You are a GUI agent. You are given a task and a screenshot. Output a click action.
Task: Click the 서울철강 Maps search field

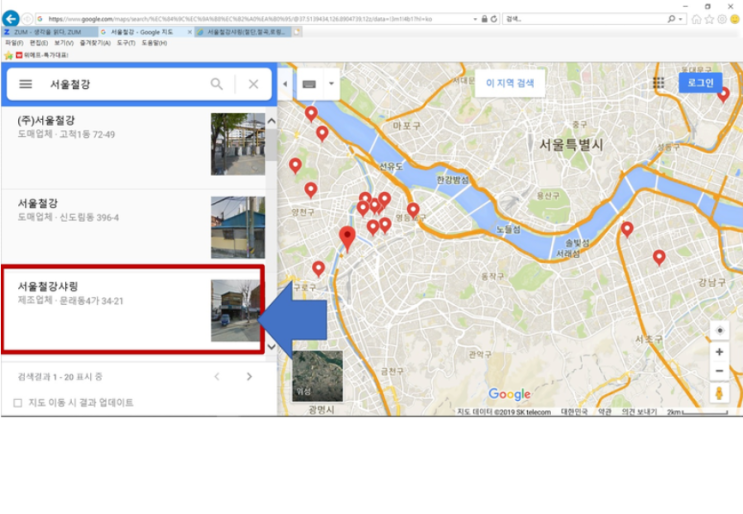pos(126,84)
